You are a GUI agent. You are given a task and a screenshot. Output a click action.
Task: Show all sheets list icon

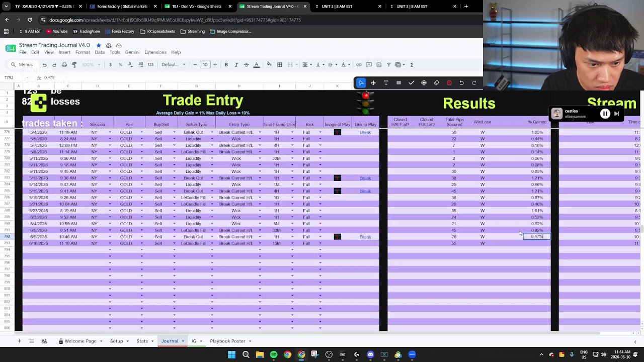(x=31, y=341)
